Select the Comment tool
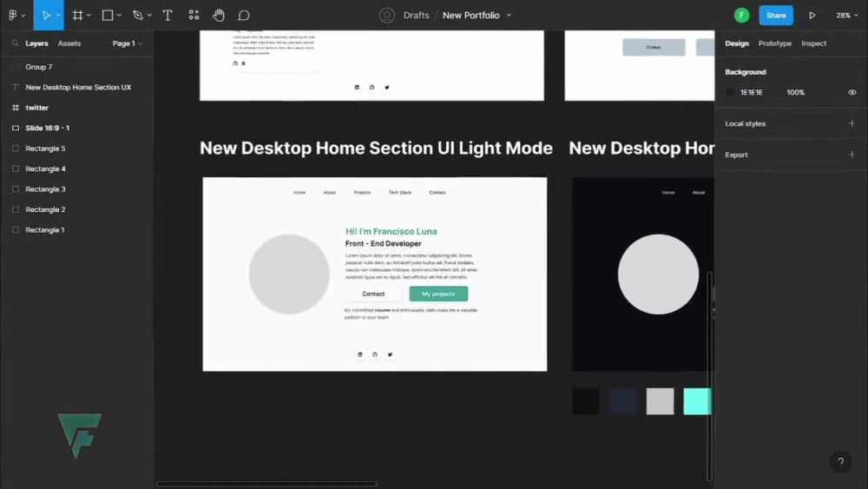Screen dimensions: 868x489 tap(244, 16)
